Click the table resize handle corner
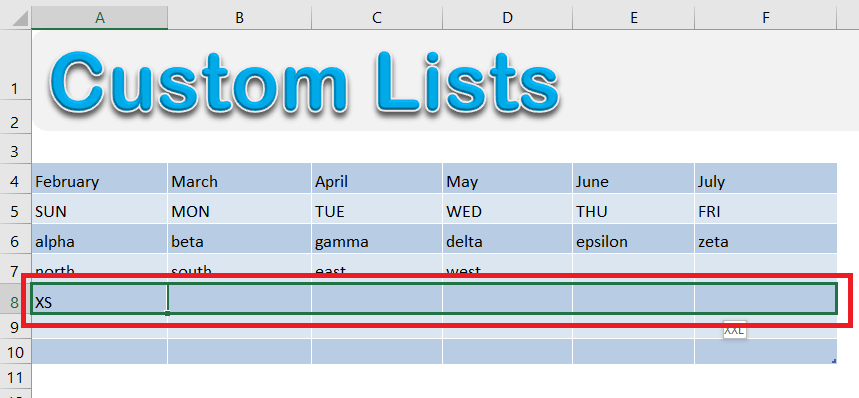This screenshot has width=859, height=398. (834, 361)
